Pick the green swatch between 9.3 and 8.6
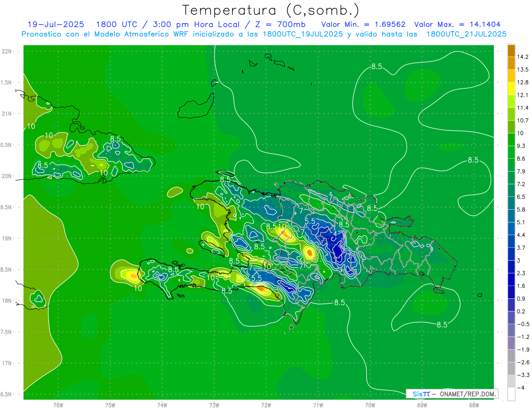Viewport: 532px width, 411px height. coord(511,152)
